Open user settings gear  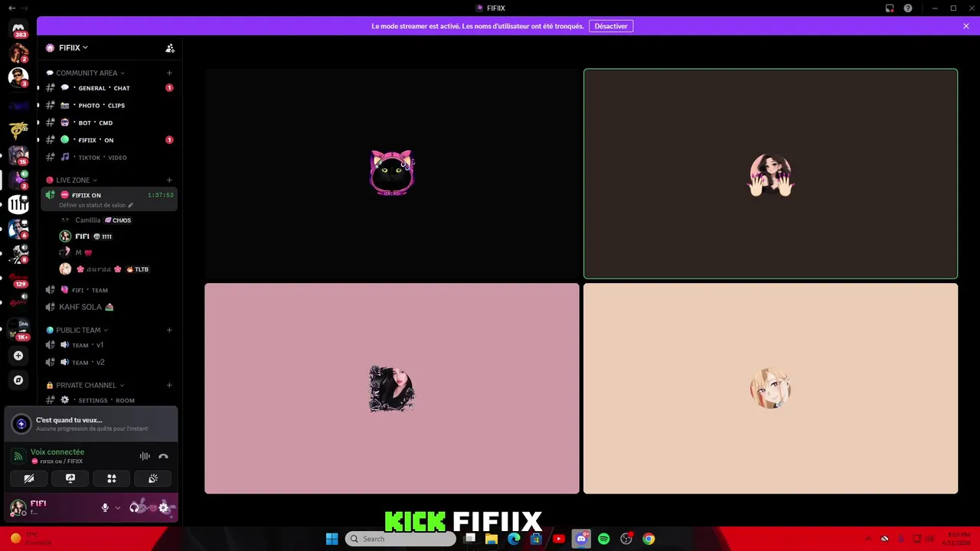click(163, 507)
